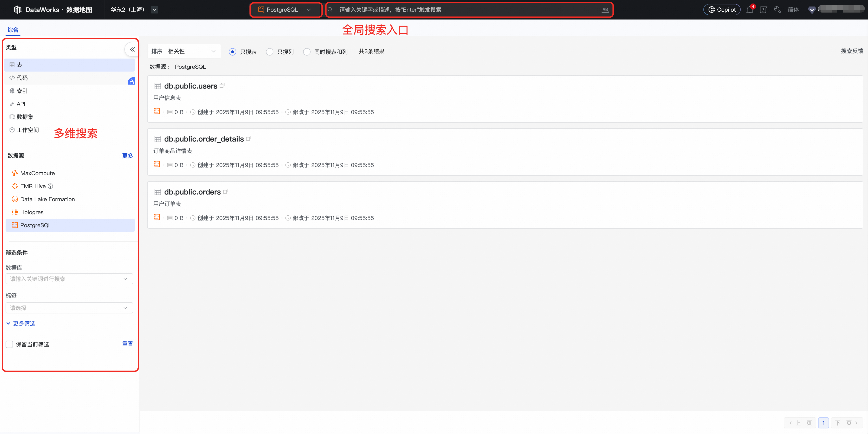Copy the db.public.orders table name
The height and width of the screenshot is (434, 868).
[x=226, y=191]
